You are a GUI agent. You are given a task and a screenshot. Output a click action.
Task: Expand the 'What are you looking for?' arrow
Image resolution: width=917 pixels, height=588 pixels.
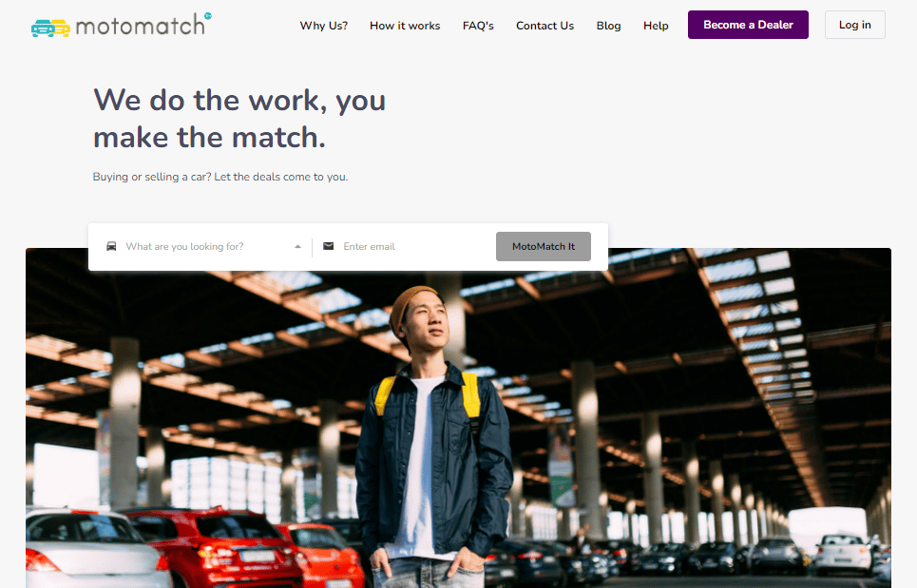point(297,247)
